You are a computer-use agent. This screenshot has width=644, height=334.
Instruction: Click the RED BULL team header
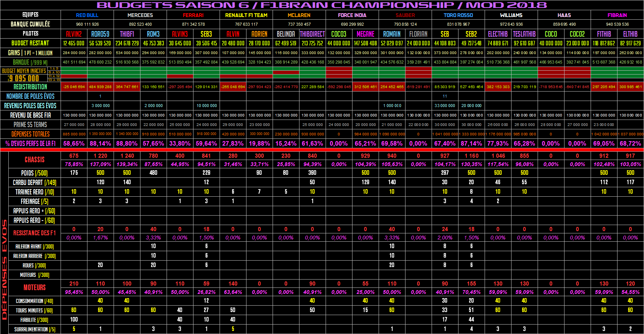[x=87, y=15]
